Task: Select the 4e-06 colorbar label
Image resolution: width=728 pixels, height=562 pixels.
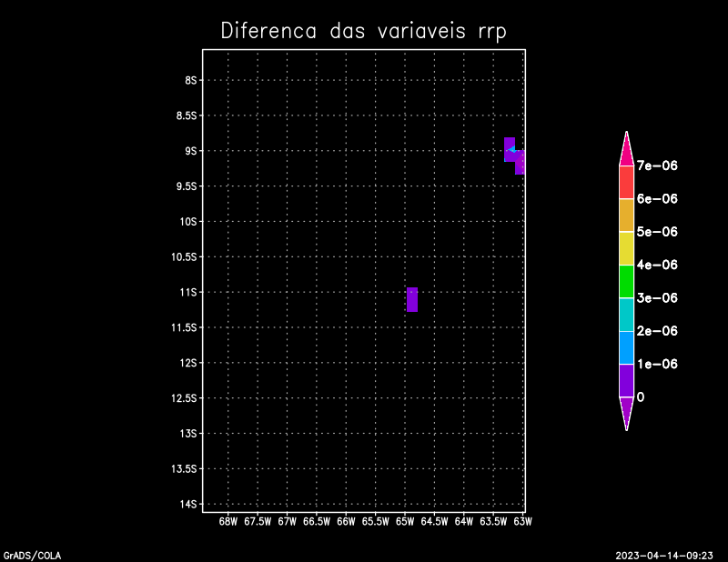Action: pyautogui.click(x=657, y=265)
